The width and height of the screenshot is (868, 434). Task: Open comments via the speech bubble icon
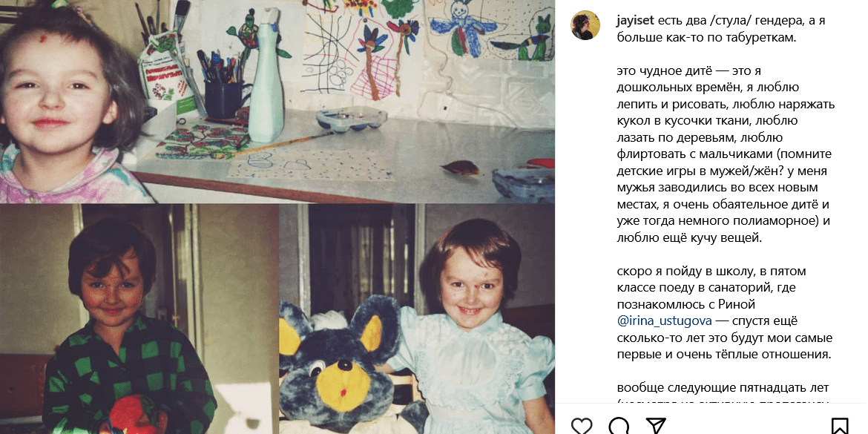(619, 427)
